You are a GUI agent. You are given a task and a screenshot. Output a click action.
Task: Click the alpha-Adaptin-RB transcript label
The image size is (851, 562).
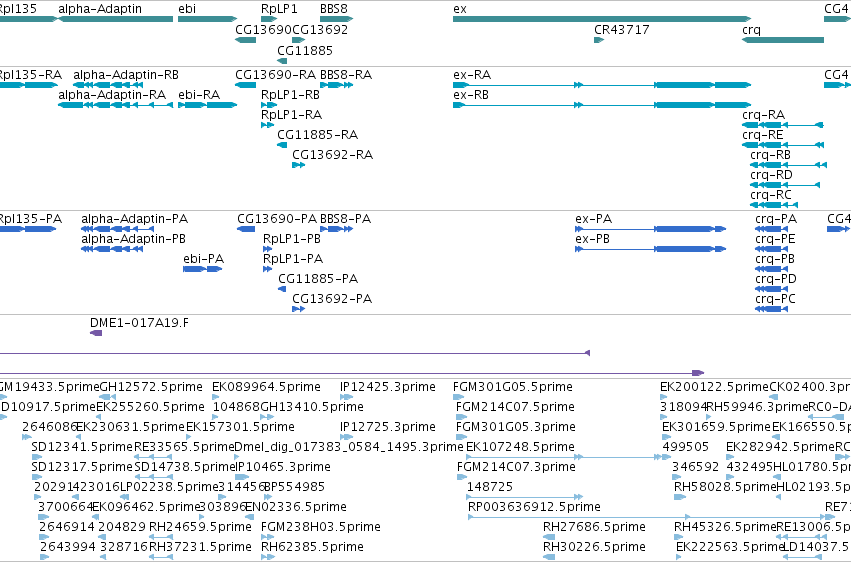[126, 74]
